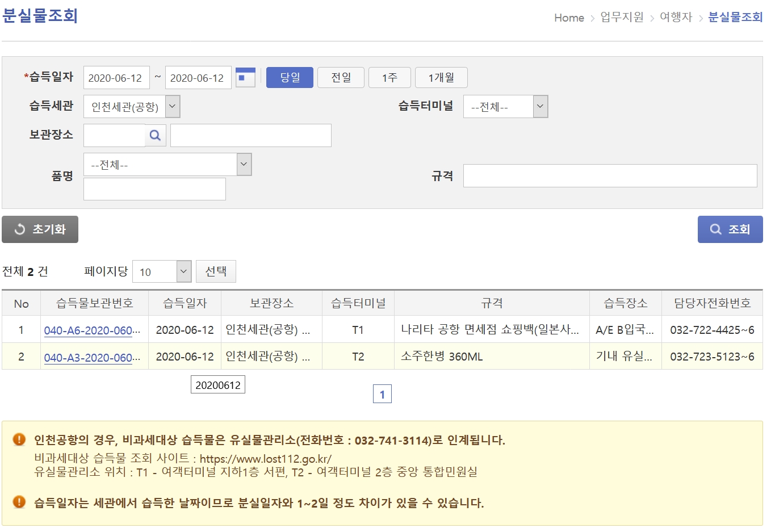Click 업무지원 in the breadcrumb

tap(622, 18)
